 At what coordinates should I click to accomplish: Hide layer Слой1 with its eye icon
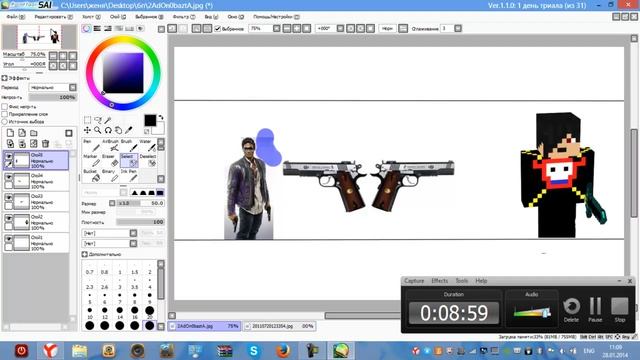point(9,238)
